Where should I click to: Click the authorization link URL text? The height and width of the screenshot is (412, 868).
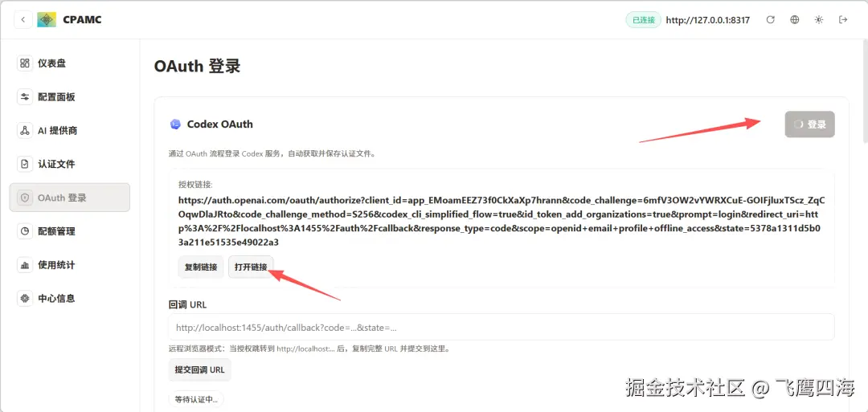(502, 221)
